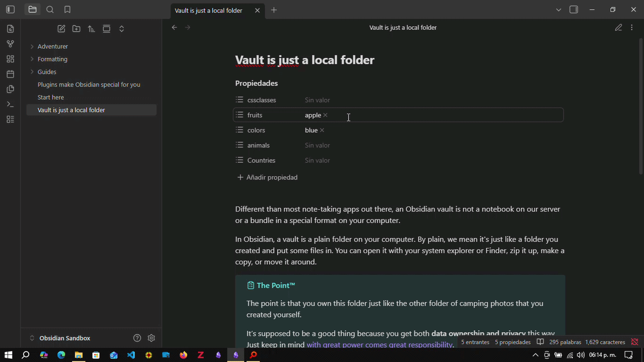Click Añadir propiedad button
Image resolution: width=644 pixels, height=362 pixels.
[x=267, y=177]
